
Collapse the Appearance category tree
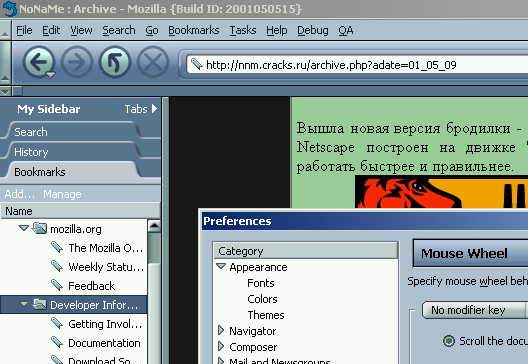coord(221,266)
